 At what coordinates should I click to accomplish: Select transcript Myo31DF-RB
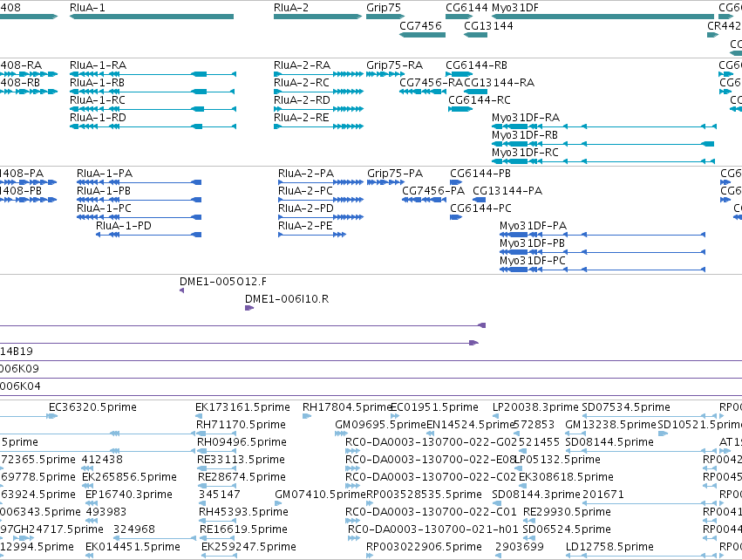[x=525, y=135]
